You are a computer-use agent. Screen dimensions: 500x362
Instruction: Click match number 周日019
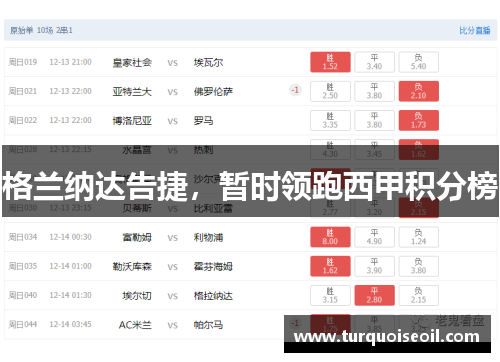[23, 62]
